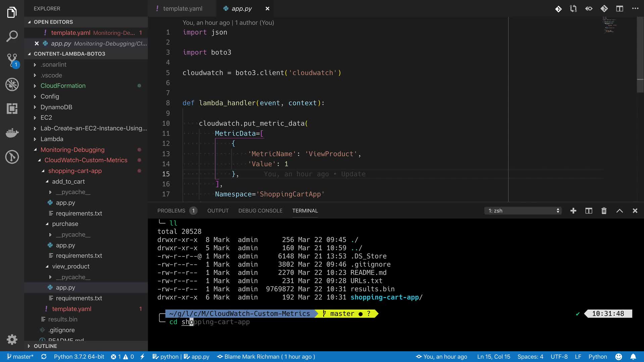Kill terminal with trash icon
This screenshot has width=644, height=362.
click(604, 210)
